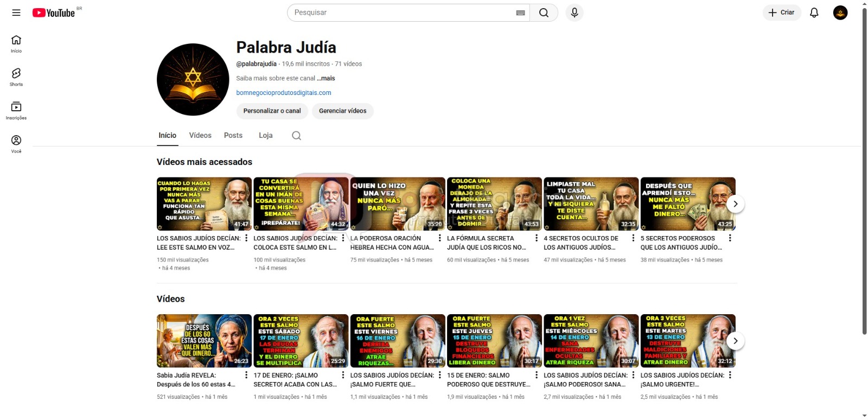
Task: Open bomnegocioprodutosdigitais.com link
Action: (x=283, y=93)
